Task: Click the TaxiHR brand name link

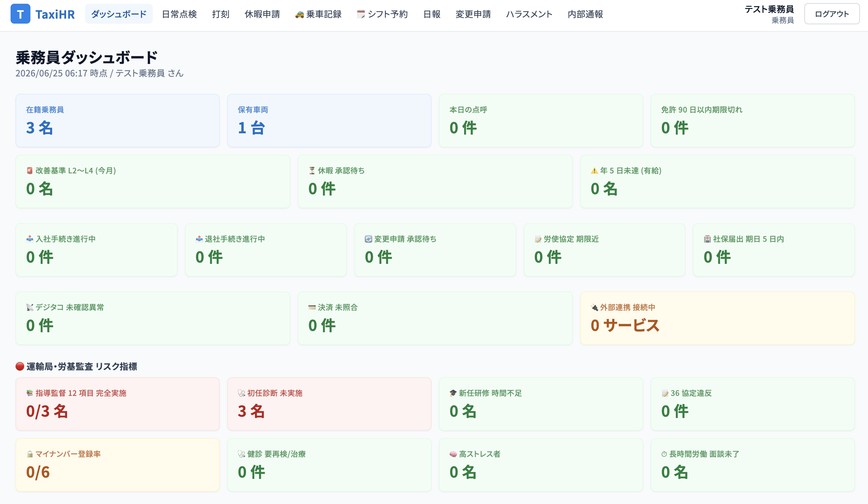Action: point(55,14)
